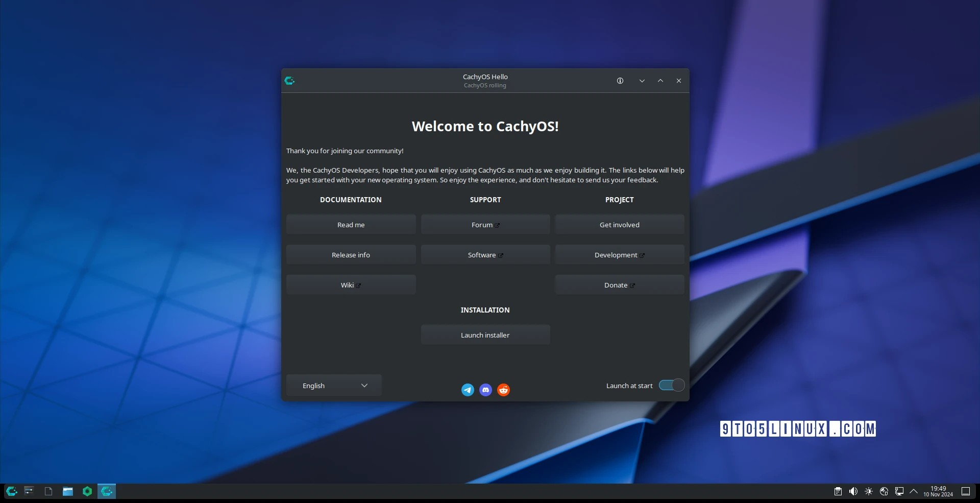Click the CachyOS logo in the window titlebar
Viewport: 980px width, 503px height.
289,80
